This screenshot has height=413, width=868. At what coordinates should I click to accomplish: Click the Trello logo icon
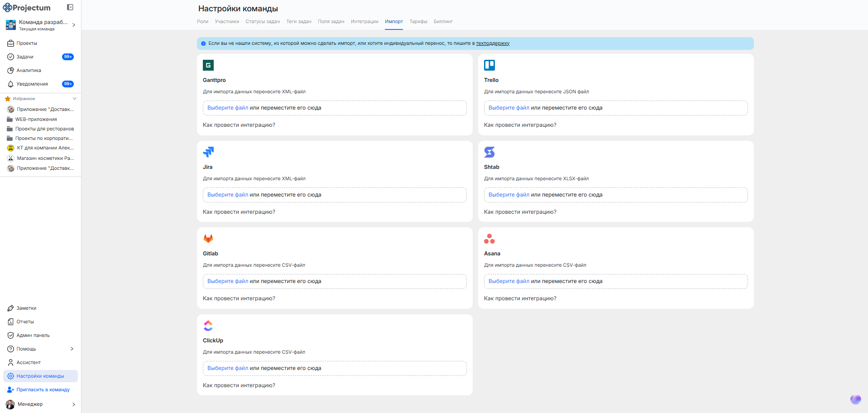click(489, 65)
